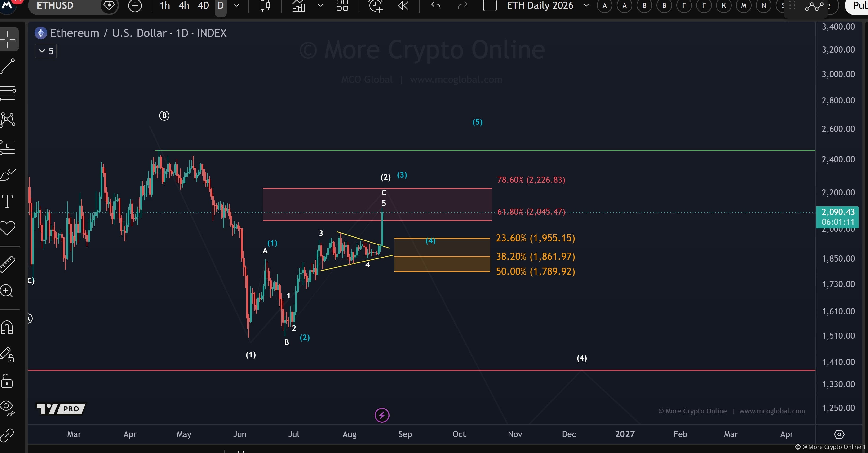Click the TradingView PRO logo on chart
The image size is (868, 453).
(x=61, y=409)
